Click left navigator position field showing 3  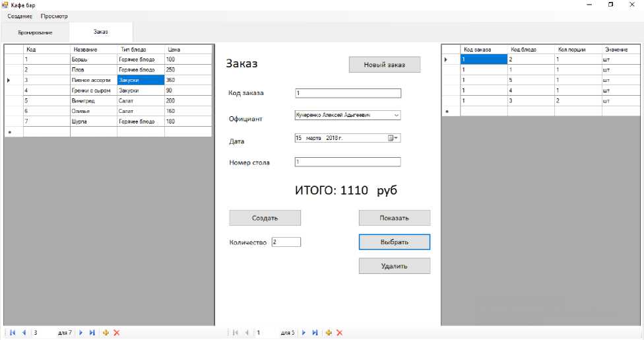(43, 333)
